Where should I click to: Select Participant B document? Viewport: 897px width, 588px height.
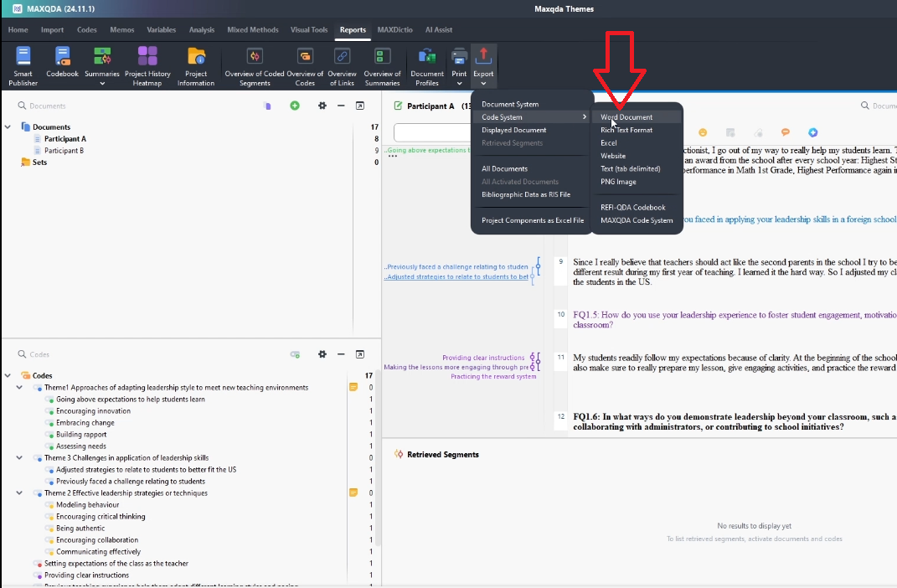pos(64,151)
